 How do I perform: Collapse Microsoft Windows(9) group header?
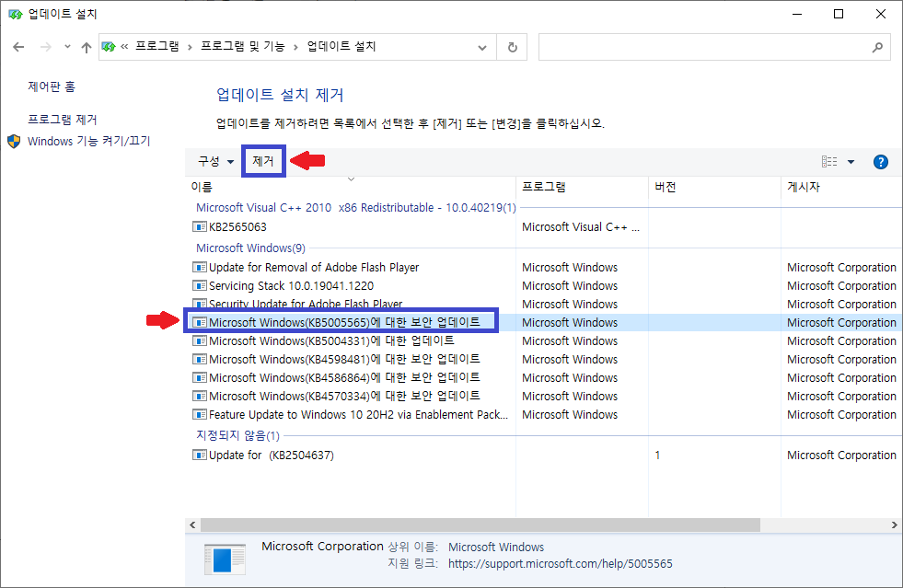[x=250, y=248]
